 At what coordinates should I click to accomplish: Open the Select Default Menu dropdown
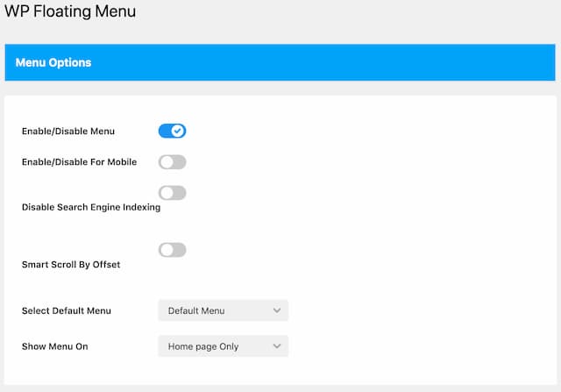coord(224,310)
